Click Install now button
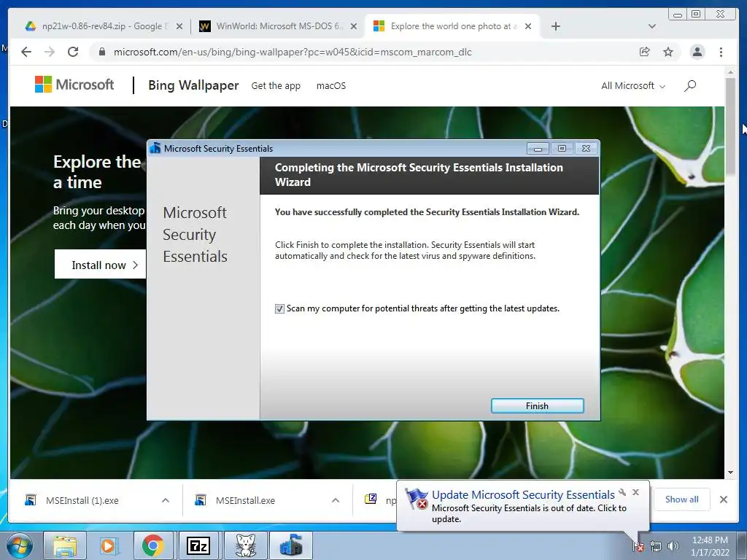Image resolution: width=747 pixels, height=560 pixels. click(101, 264)
